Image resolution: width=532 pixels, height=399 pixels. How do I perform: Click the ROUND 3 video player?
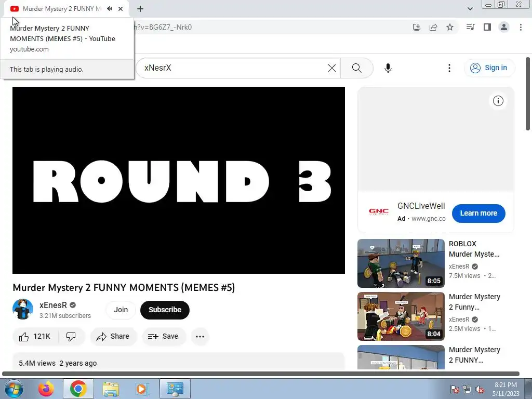pyautogui.click(x=179, y=180)
